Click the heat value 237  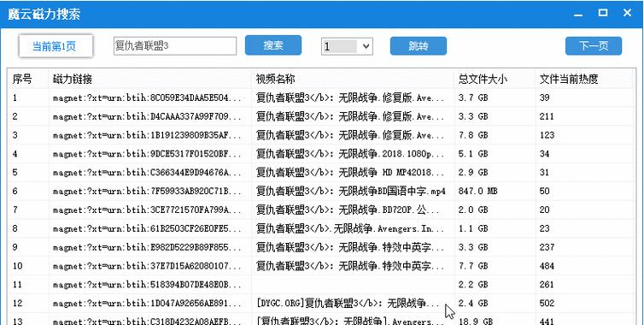[547, 247]
